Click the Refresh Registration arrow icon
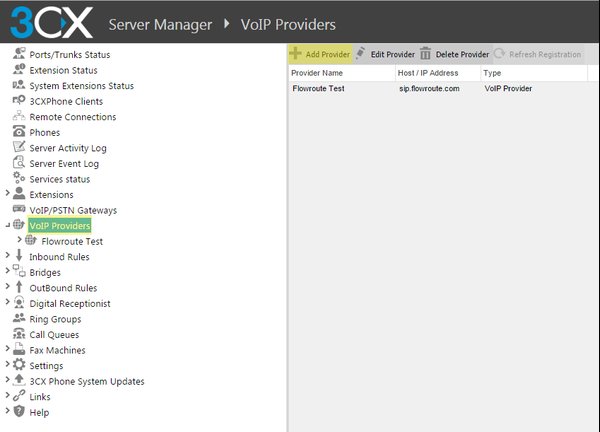This screenshot has width=600, height=432. click(499, 53)
